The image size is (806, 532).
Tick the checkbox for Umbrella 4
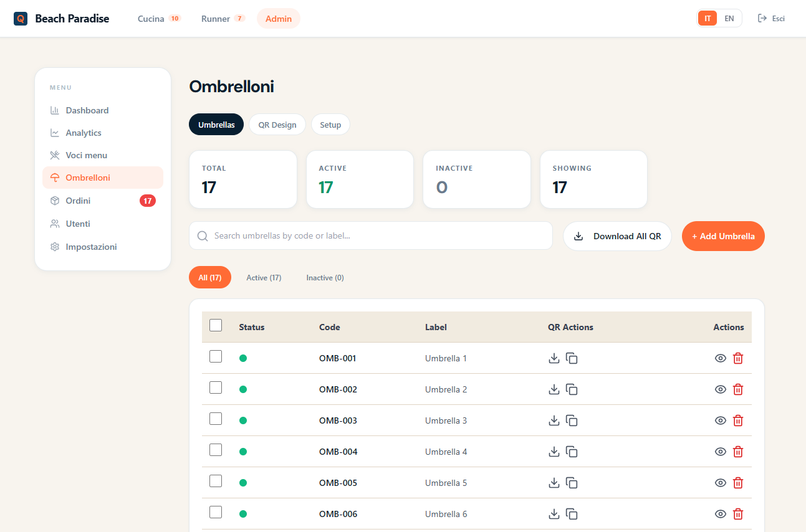[216, 450]
